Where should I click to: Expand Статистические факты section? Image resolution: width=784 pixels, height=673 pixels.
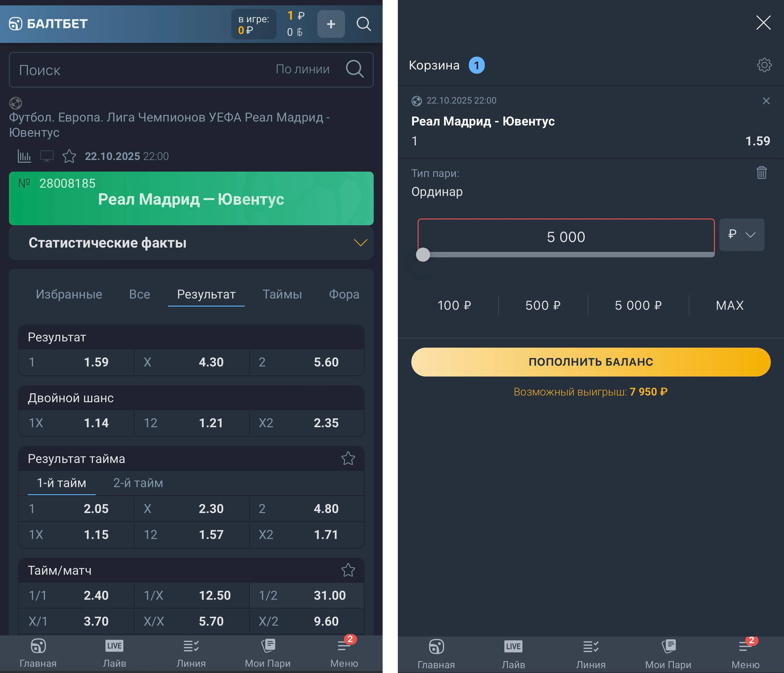360,242
